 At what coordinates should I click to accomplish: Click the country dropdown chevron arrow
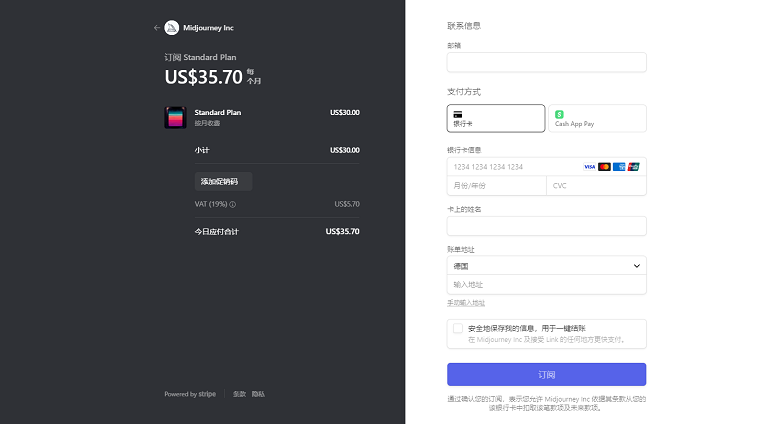coord(637,266)
